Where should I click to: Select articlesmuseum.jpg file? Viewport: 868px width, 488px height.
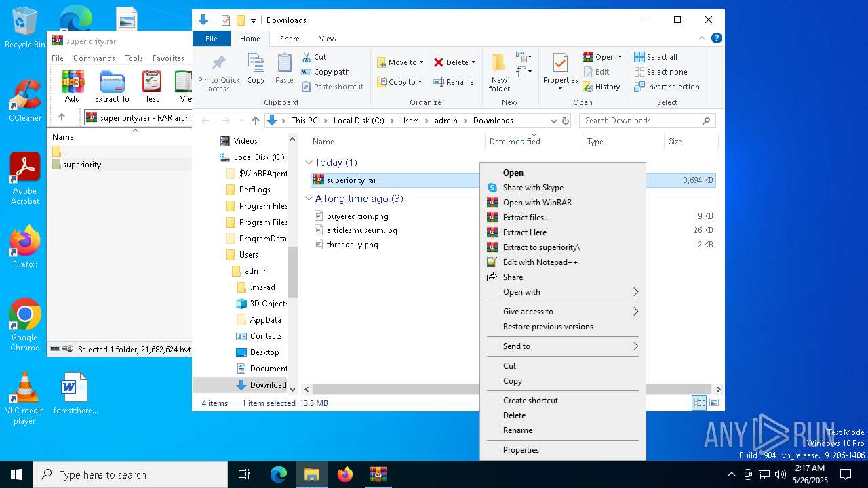tap(361, 230)
